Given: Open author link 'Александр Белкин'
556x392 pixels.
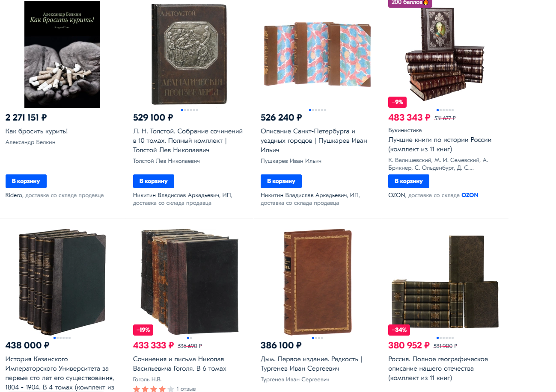Looking at the screenshot, I should (x=30, y=142).
